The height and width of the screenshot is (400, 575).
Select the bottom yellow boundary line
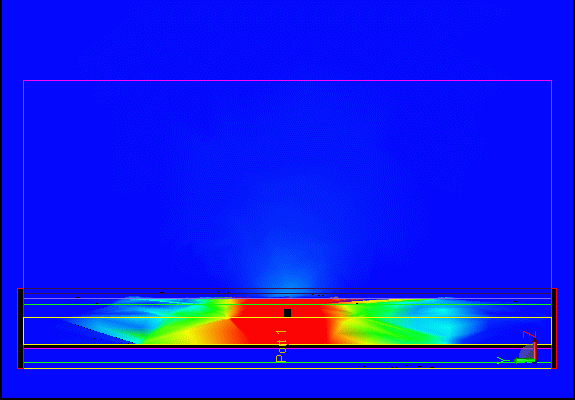(288, 368)
